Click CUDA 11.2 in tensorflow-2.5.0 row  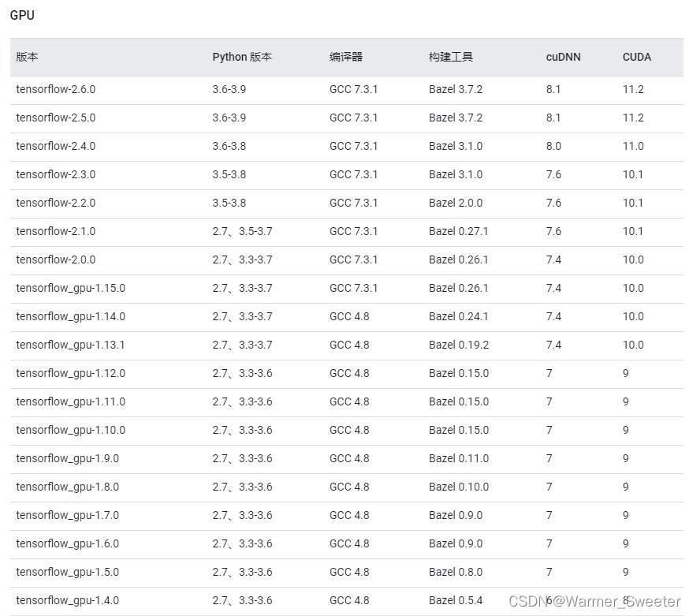[x=633, y=118]
